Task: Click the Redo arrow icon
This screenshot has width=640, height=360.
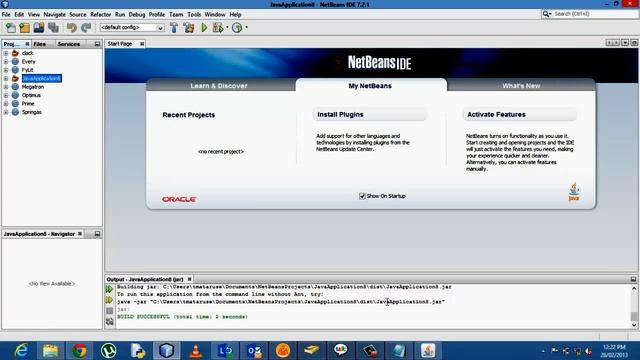Action: coord(86,27)
